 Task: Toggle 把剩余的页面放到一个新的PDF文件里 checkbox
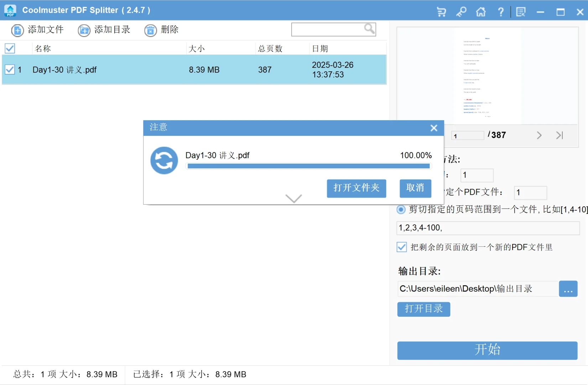[402, 247]
